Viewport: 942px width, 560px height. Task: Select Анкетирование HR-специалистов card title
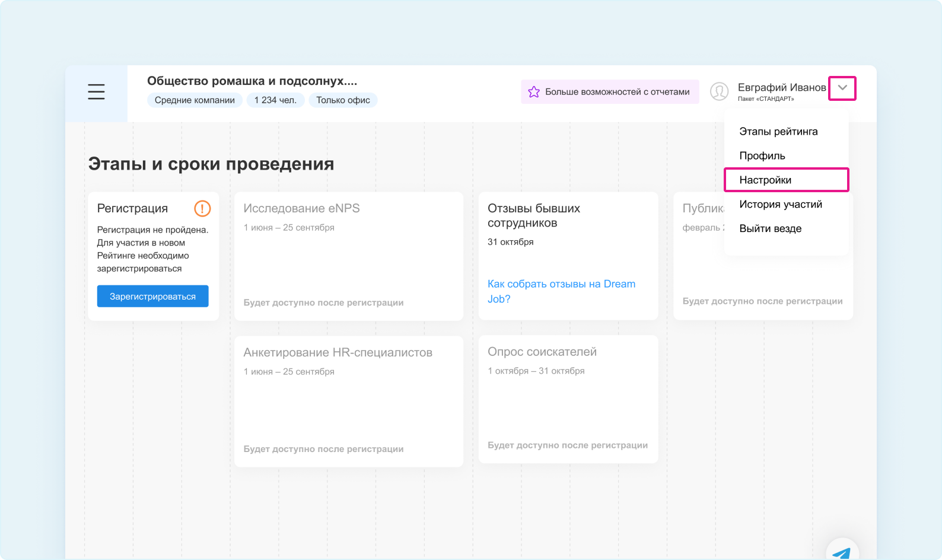(338, 352)
